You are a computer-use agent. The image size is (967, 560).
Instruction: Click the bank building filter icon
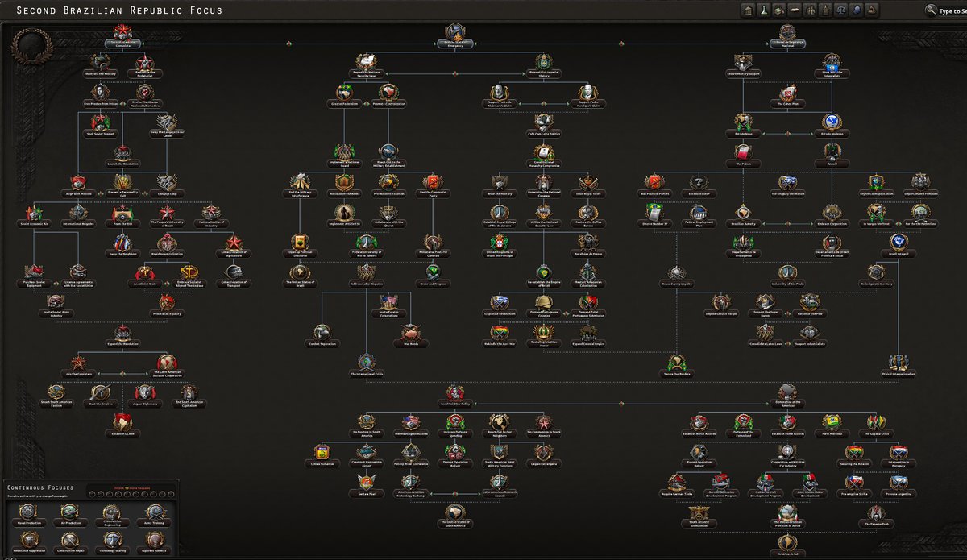[747, 10]
